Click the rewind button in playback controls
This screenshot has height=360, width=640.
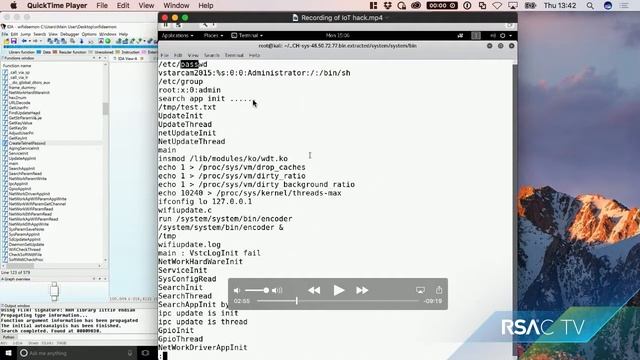pyautogui.click(x=314, y=290)
